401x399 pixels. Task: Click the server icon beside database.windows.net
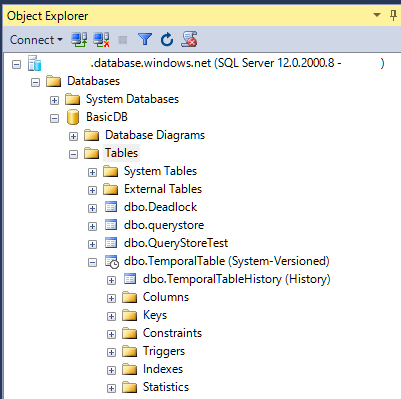pos(35,63)
